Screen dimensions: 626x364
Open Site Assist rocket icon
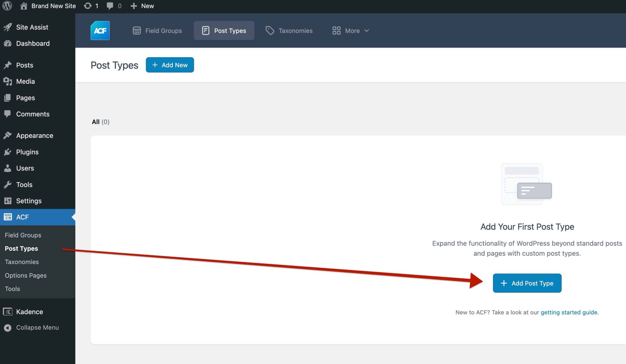click(x=8, y=27)
